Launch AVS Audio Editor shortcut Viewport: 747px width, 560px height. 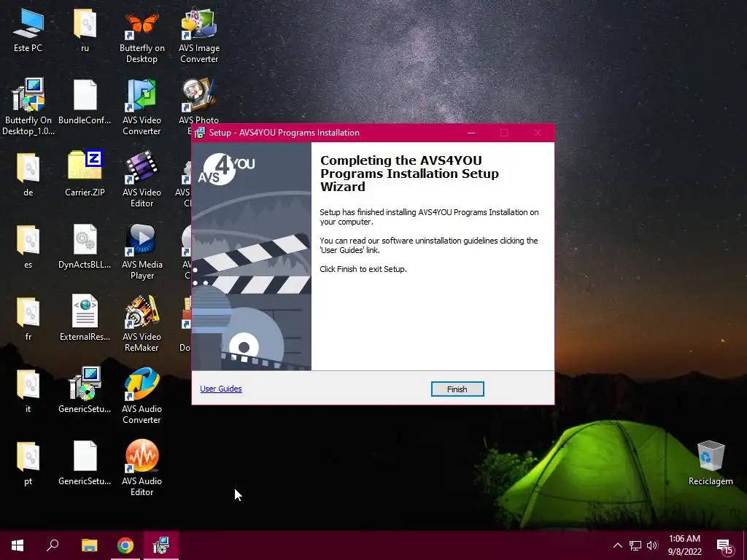pos(142,469)
